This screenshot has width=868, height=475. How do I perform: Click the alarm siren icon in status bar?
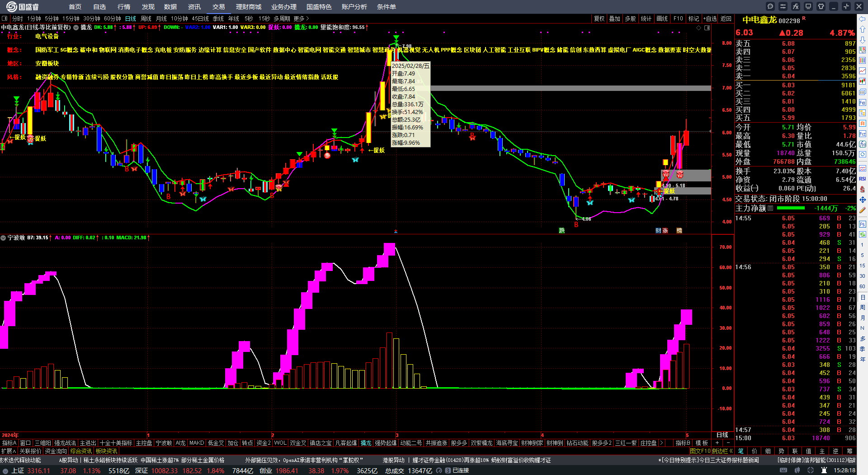[825, 470]
